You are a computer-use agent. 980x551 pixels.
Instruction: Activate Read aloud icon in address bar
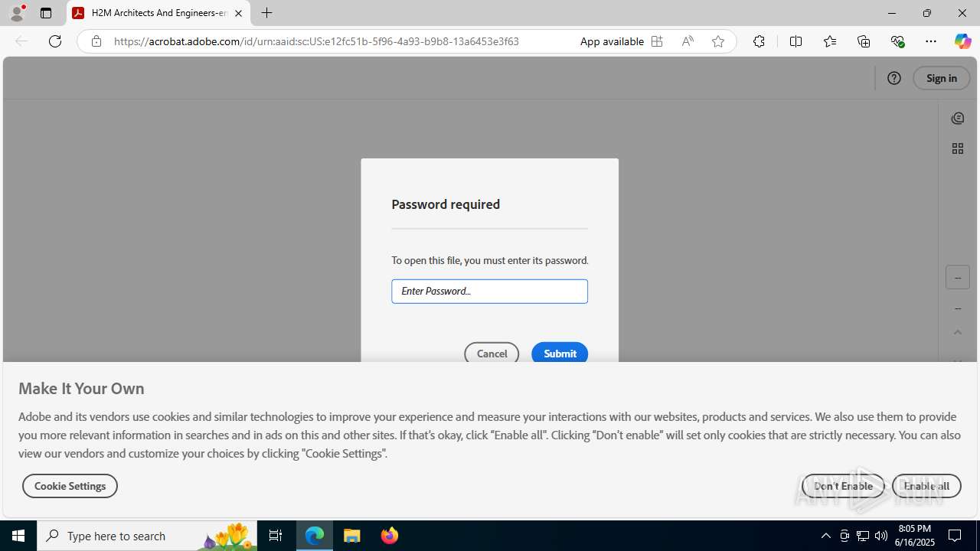(687, 41)
